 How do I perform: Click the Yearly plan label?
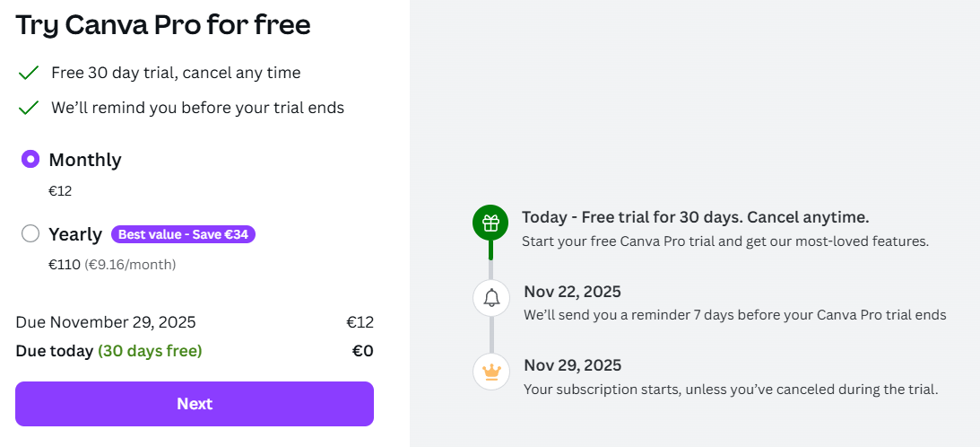point(75,234)
